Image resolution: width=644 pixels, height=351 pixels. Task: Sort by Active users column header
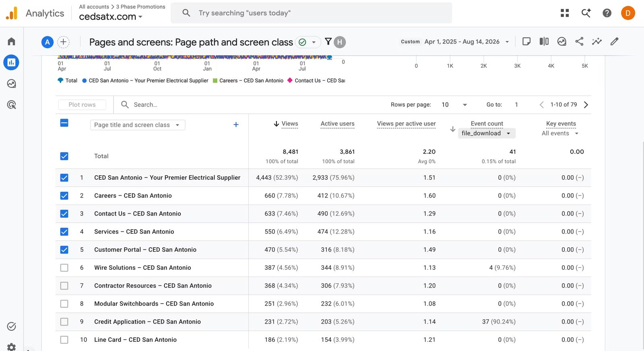point(337,124)
